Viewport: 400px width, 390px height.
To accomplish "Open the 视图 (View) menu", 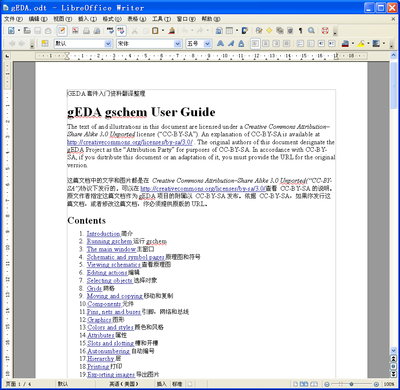I will click(63, 19).
